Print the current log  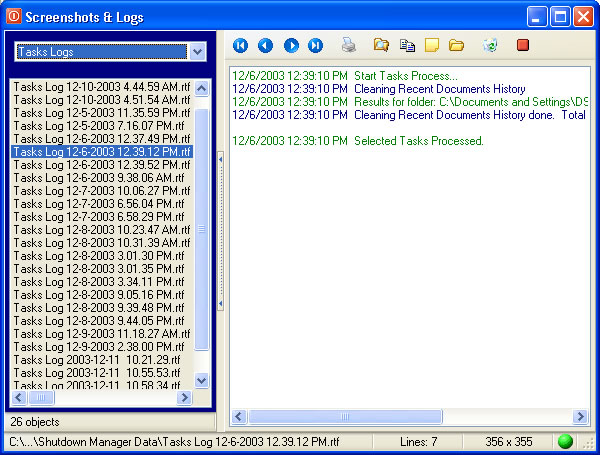point(348,45)
